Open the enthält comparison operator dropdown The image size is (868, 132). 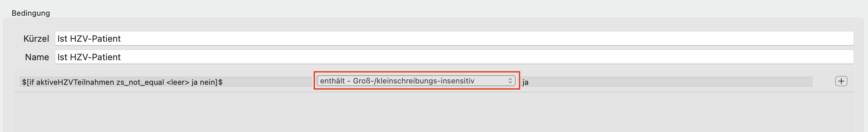pos(416,81)
